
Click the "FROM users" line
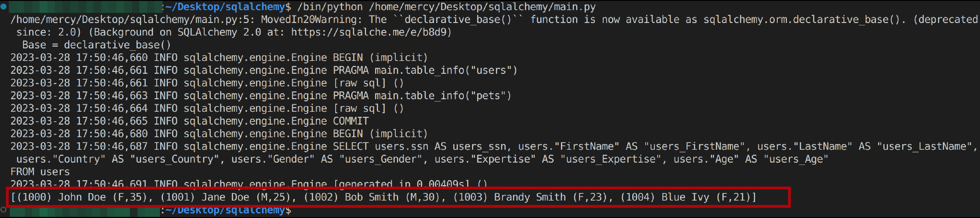coord(40,172)
